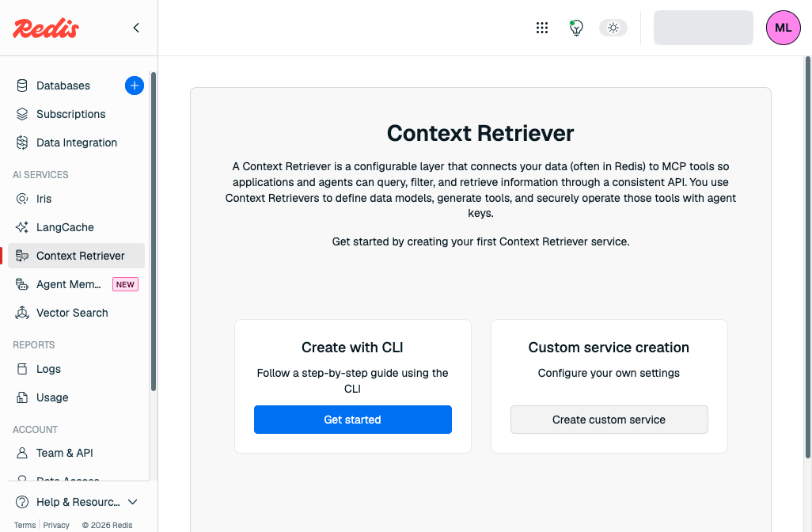Click Create custom service button
This screenshot has height=532, width=812.
609,420
